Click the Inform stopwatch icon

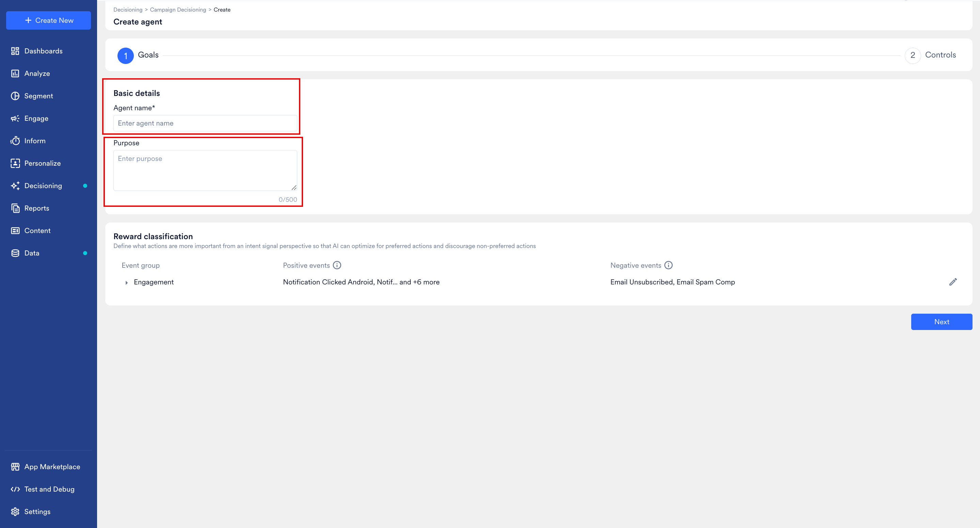(x=15, y=141)
